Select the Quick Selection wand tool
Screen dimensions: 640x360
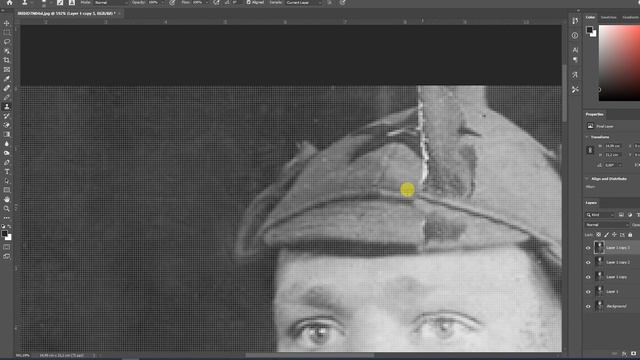(x=7, y=51)
